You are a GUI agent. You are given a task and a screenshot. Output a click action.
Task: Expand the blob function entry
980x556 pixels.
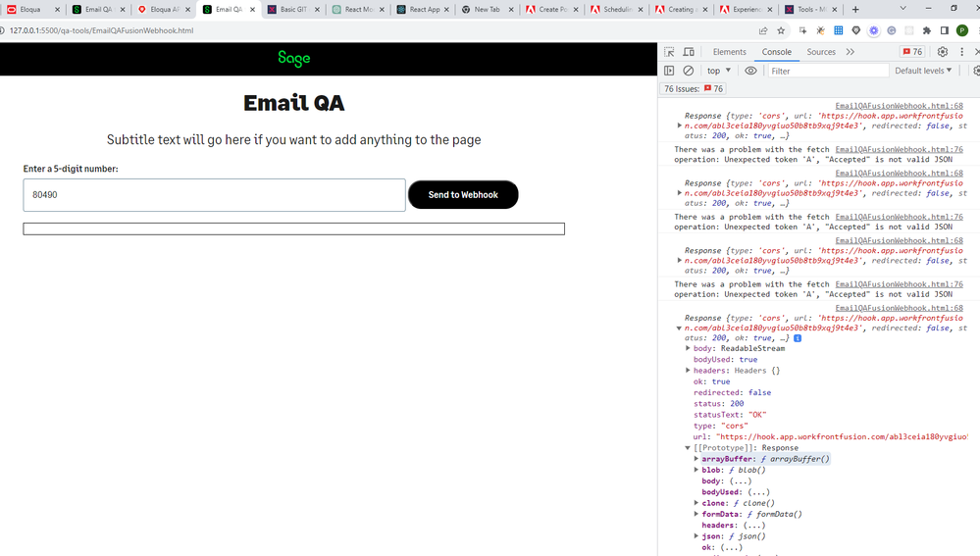tap(696, 470)
